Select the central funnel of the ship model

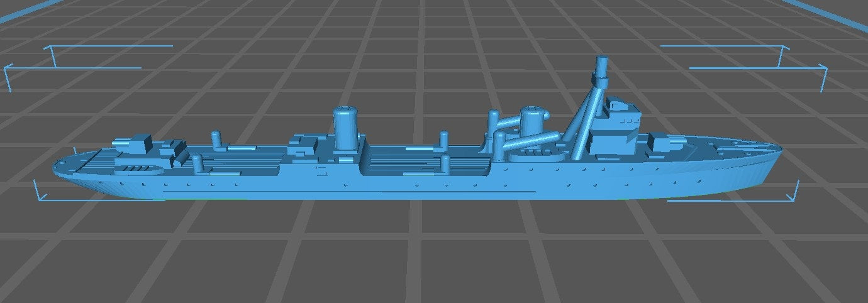(x=345, y=128)
